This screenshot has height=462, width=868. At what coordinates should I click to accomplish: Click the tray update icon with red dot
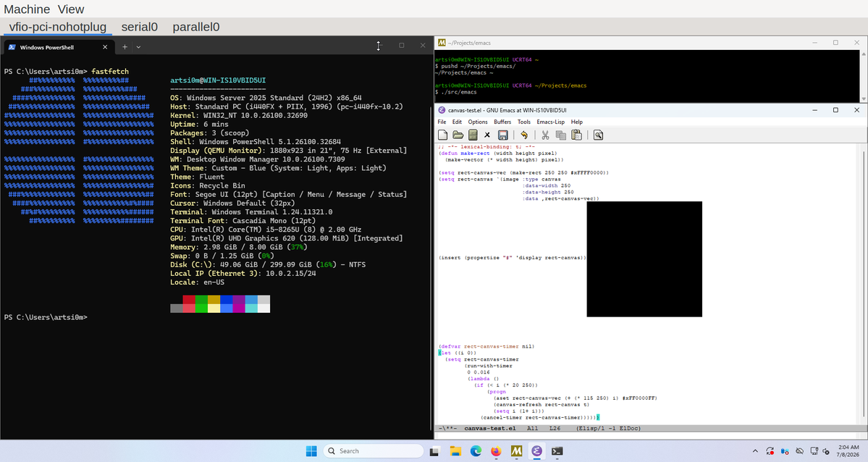(770, 451)
